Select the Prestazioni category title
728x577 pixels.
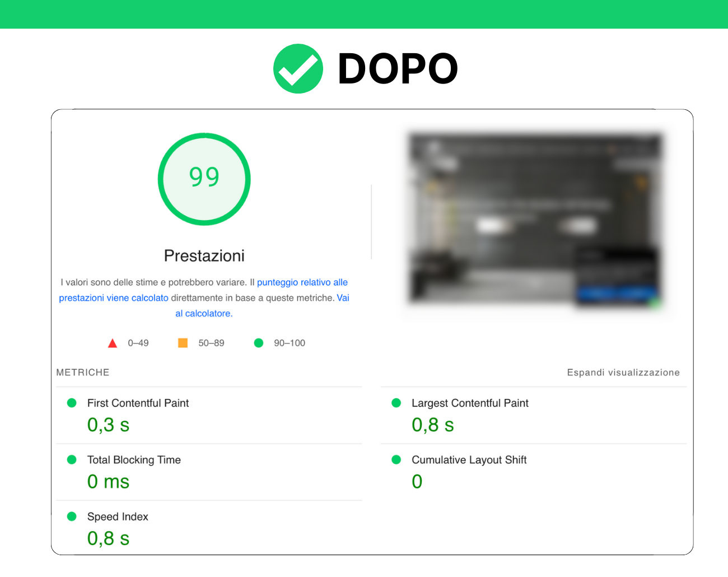click(204, 256)
